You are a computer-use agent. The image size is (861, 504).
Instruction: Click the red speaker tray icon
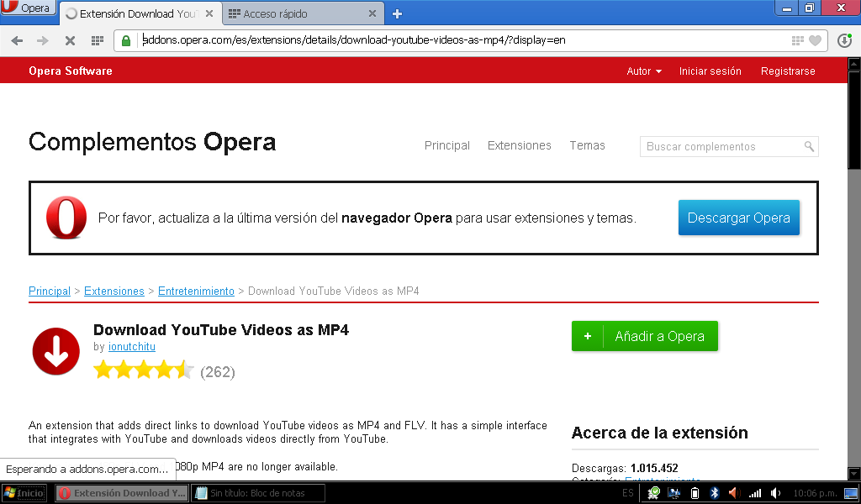[734, 493]
